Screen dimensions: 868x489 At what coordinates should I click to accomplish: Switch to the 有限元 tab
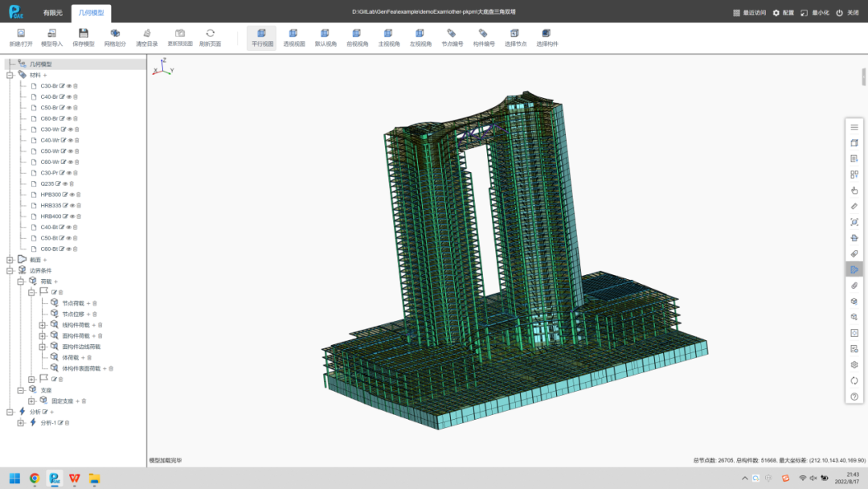[x=52, y=13]
